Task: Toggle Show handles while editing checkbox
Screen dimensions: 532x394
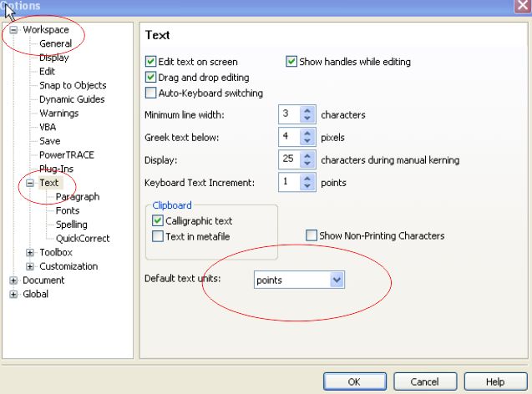Action: (x=291, y=62)
